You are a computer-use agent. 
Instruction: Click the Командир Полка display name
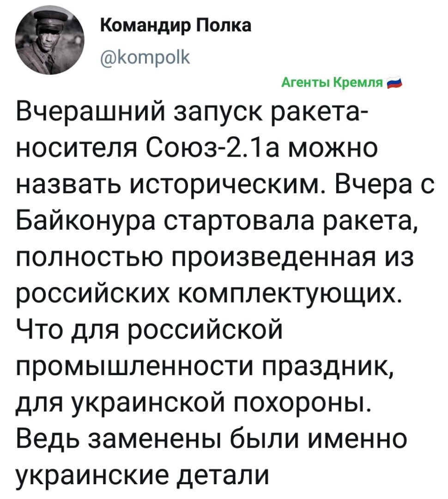point(176,26)
